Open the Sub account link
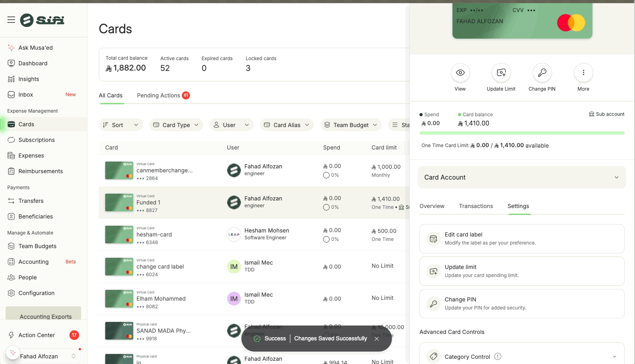Screen dimensions: 635x364 (607, 114)
